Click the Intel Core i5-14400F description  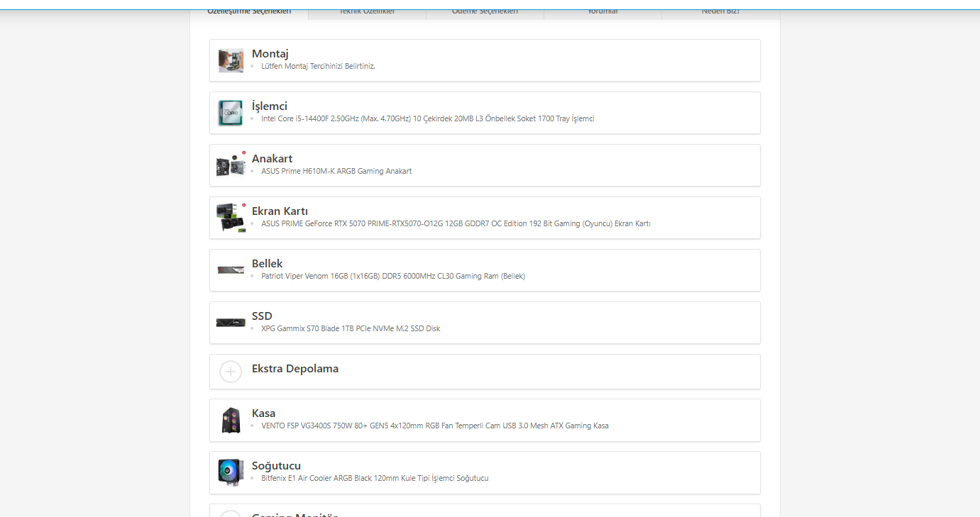point(428,118)
